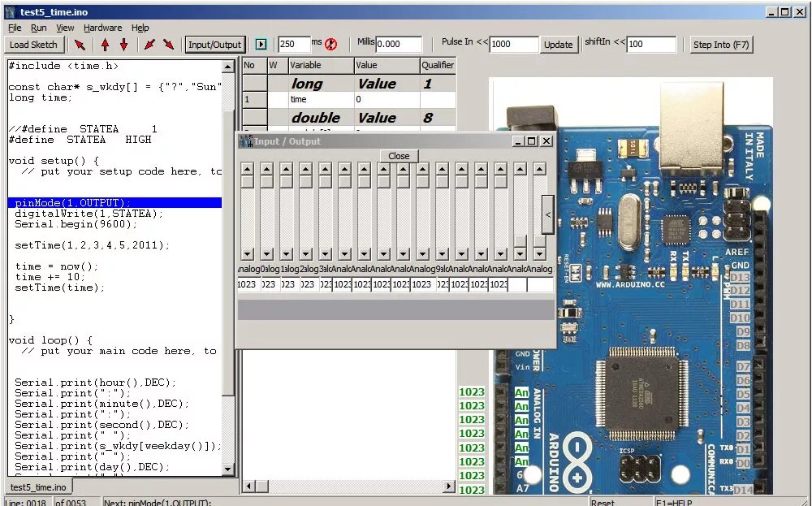Screen dimensions: 812x506
Task: Click the 'double' type group row
Action: pos(349,118)
